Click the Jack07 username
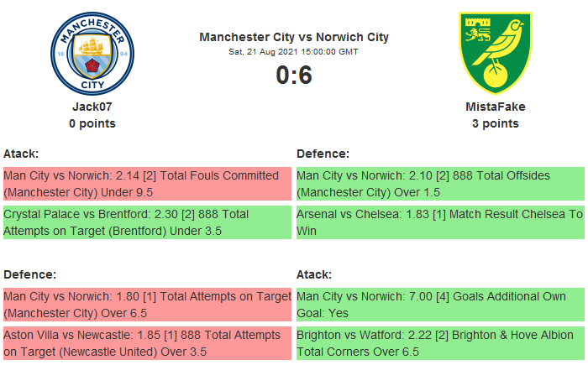The image size is (588, 386). point(92,107)
